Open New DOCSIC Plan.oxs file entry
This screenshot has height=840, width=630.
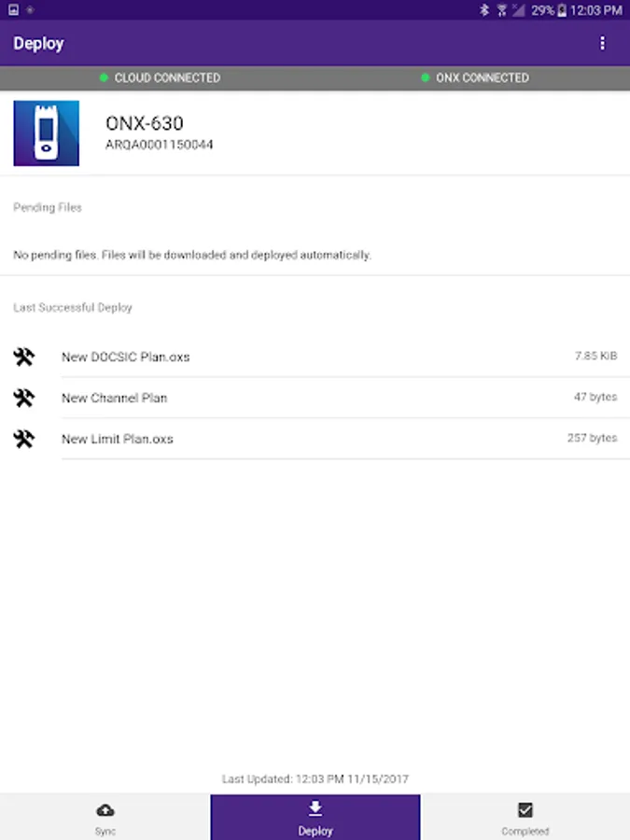coord(125,357)
